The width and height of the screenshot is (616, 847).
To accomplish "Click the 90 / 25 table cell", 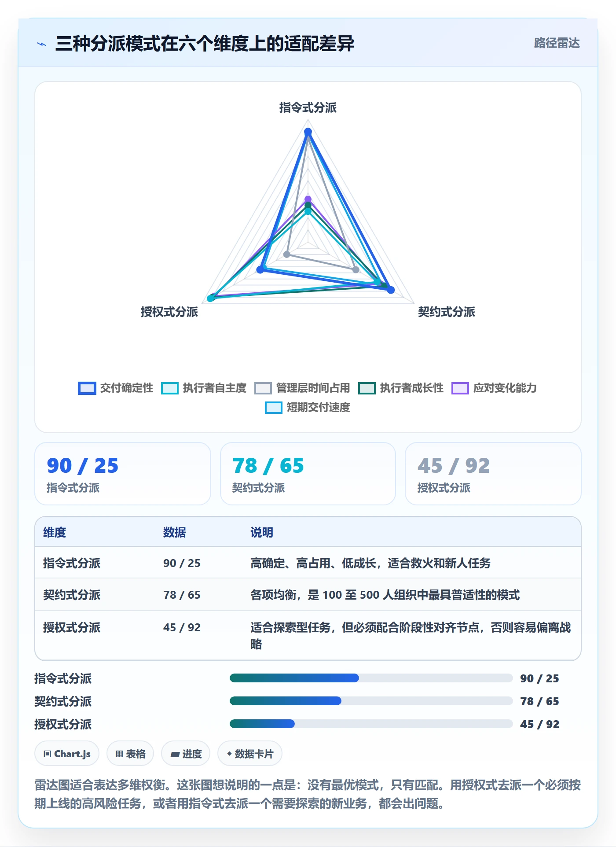I will [182, 563].
